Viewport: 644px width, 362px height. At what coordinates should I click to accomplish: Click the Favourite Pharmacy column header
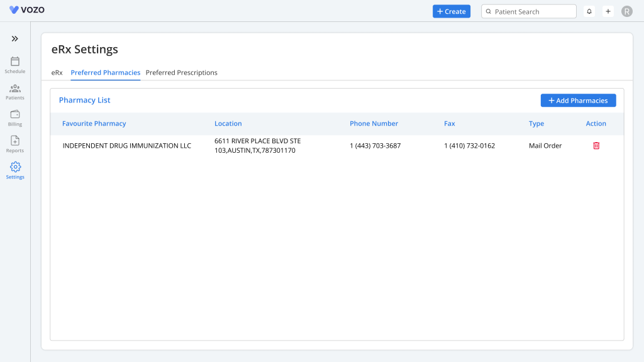pos(94,124)
